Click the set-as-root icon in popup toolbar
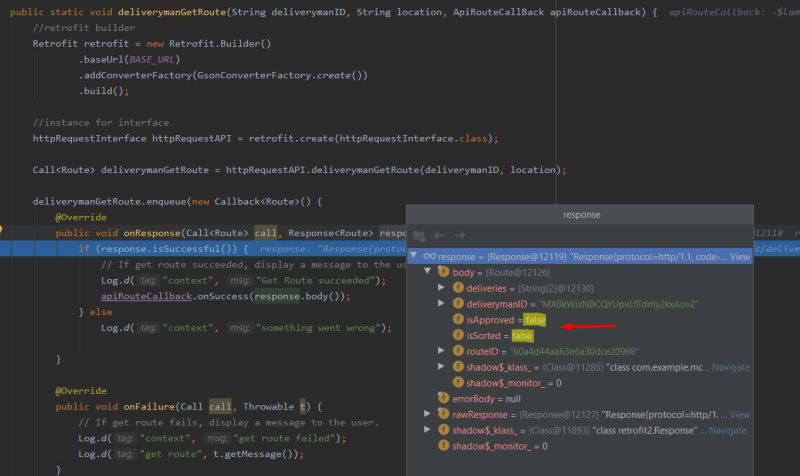Screen dimensions: 800x476 [x=419, y=235]
